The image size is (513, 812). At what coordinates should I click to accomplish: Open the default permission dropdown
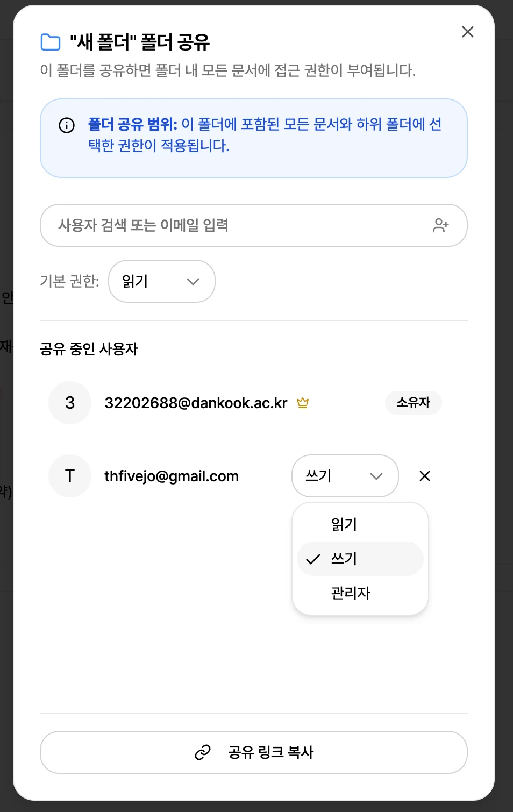[162, 281]
